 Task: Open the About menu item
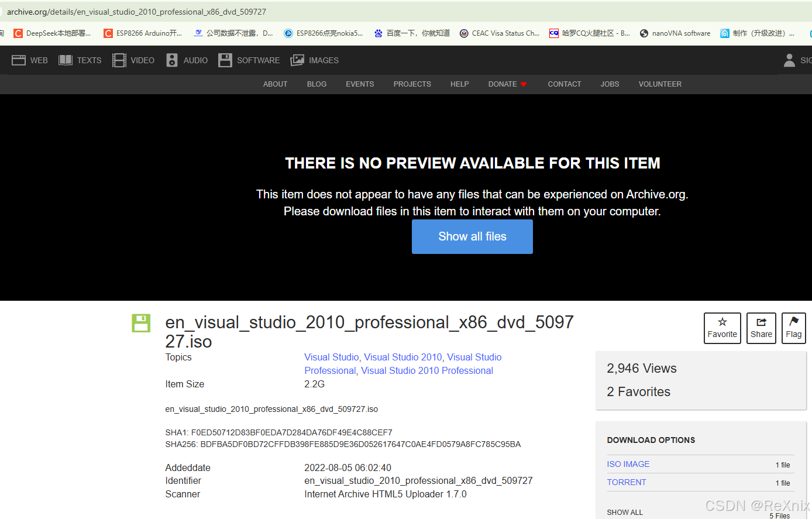[x=275, y=84]
